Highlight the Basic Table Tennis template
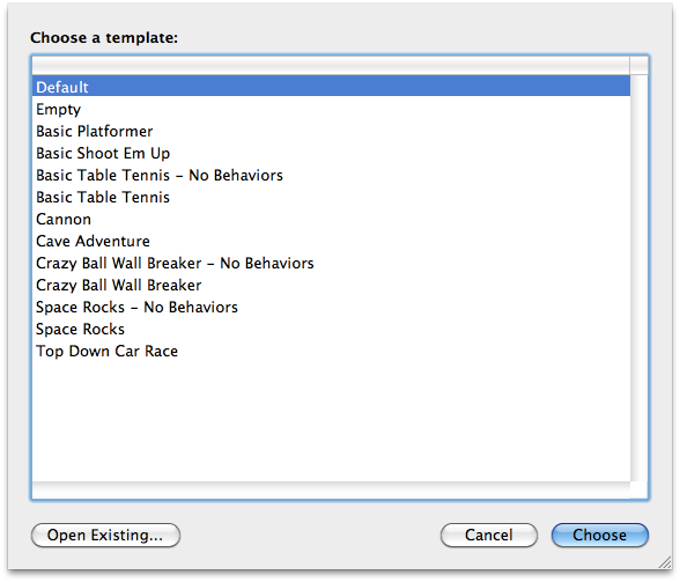The image size is (680, 582). coord(103,198)
